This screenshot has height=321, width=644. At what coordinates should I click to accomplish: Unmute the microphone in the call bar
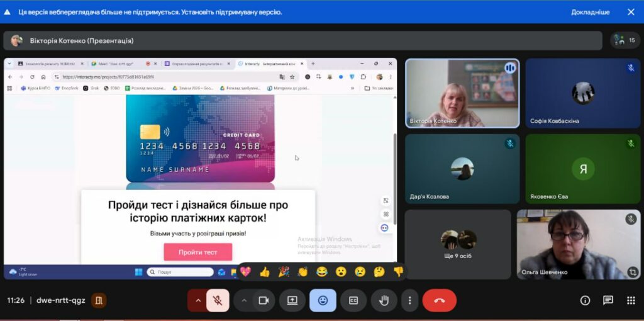pos(218,301)
